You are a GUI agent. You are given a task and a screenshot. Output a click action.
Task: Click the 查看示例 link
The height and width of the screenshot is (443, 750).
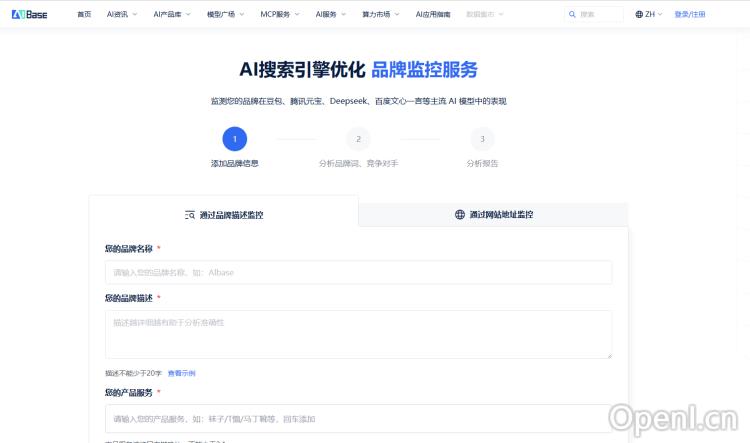[x=181, y=373]
